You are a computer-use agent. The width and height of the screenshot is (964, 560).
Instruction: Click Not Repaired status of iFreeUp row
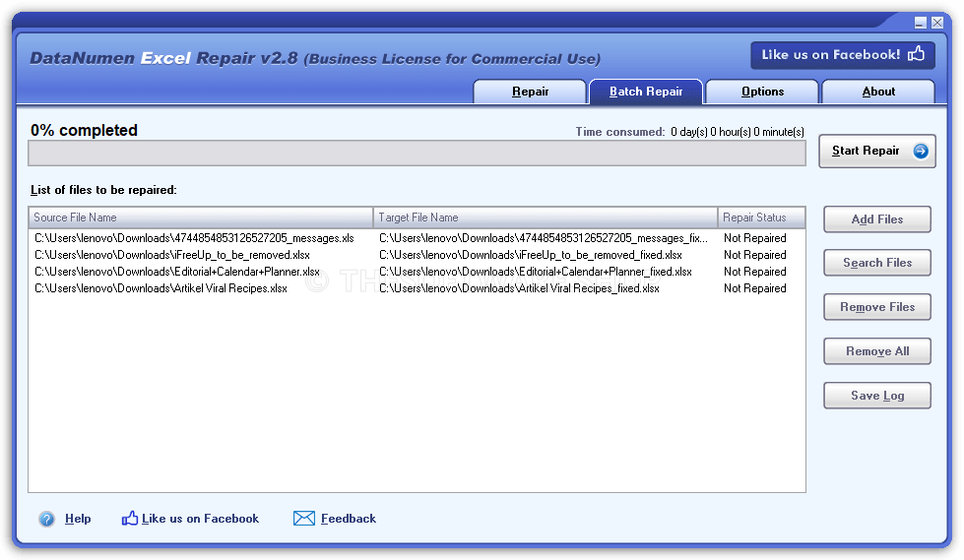click(755, 255)
